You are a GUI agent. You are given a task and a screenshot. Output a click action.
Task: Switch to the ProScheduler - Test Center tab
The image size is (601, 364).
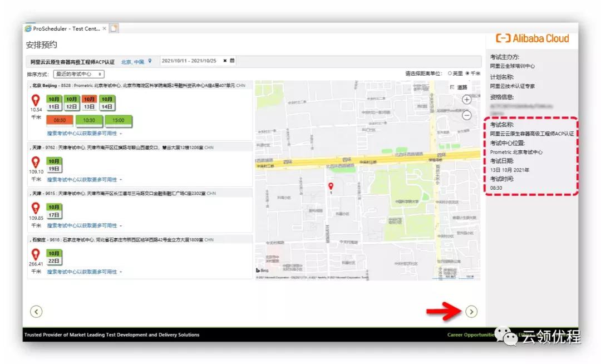pyautogui.click(x=66, y=28)
